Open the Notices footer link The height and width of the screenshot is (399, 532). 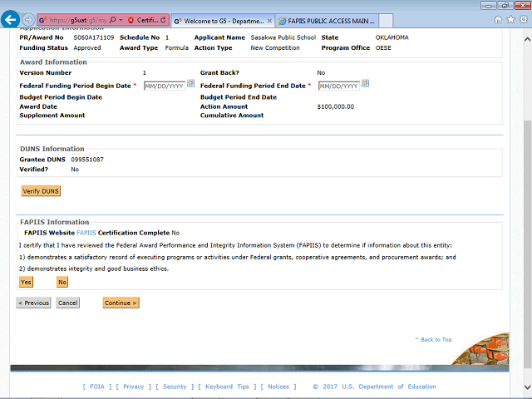(278, 387)
